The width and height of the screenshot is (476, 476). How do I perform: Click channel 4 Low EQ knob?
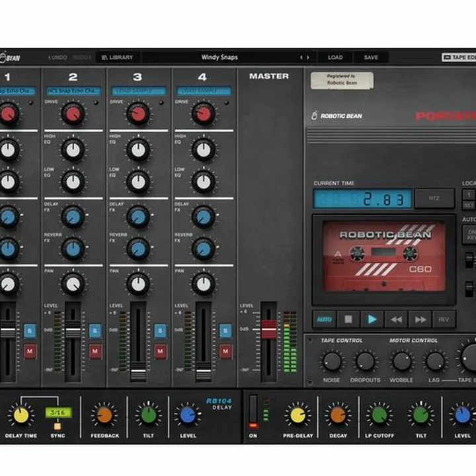click(x=204, y=182)
